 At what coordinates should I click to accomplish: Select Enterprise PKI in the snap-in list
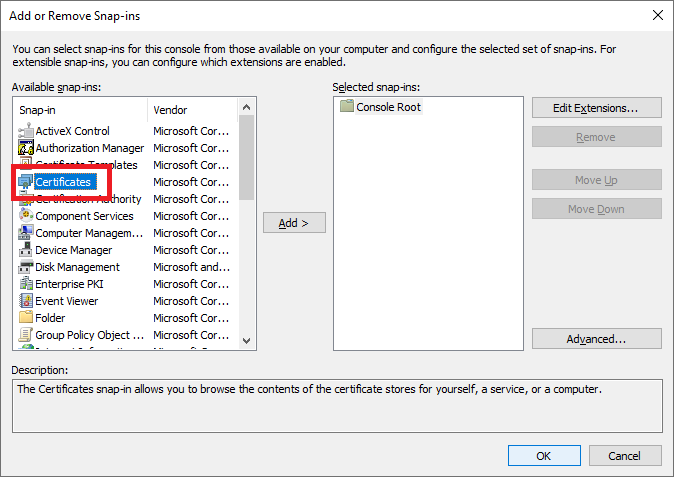(69, 284)
